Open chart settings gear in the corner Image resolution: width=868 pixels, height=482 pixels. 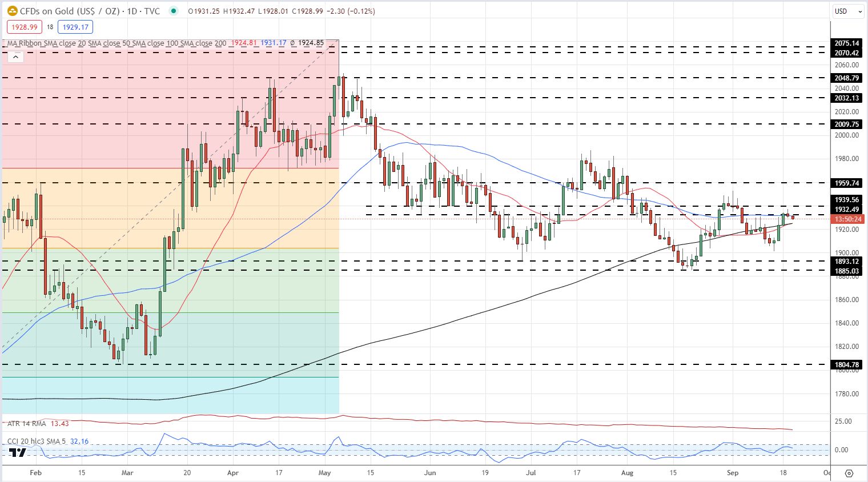849,473
